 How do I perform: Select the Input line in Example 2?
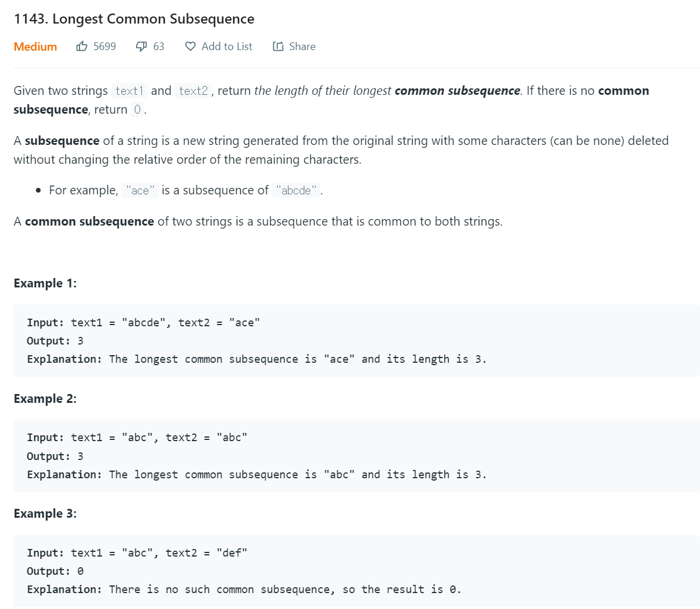click(x=137, y=437)
